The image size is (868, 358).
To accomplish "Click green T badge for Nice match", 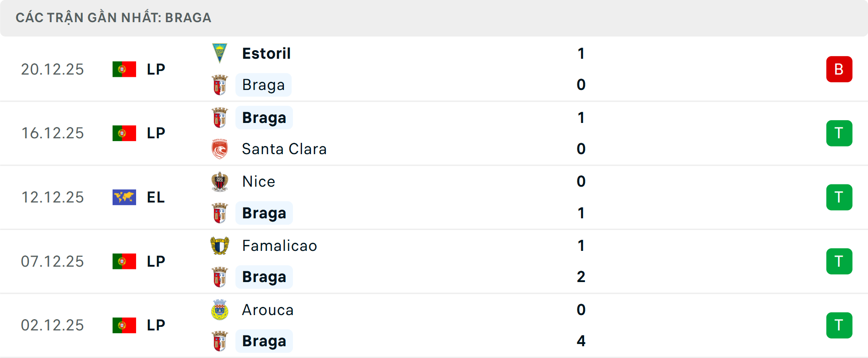I will pyautogui.click(x=839, y=198).
